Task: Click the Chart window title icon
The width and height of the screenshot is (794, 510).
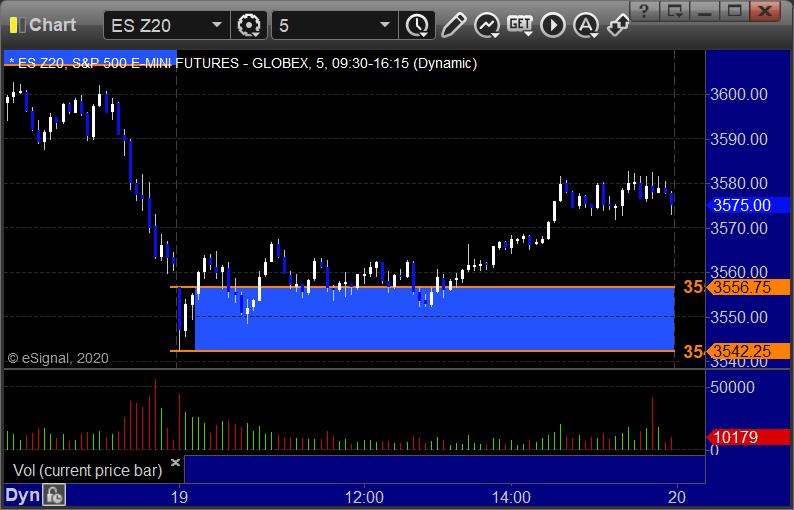Action: 18,25
